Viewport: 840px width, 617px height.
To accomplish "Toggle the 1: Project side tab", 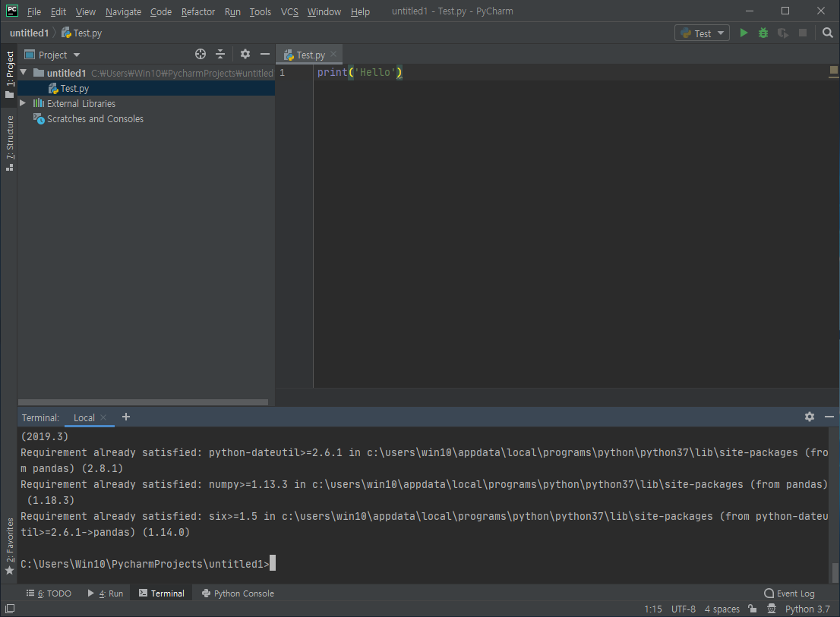I will pyautogui.click(x=9, y=74).
